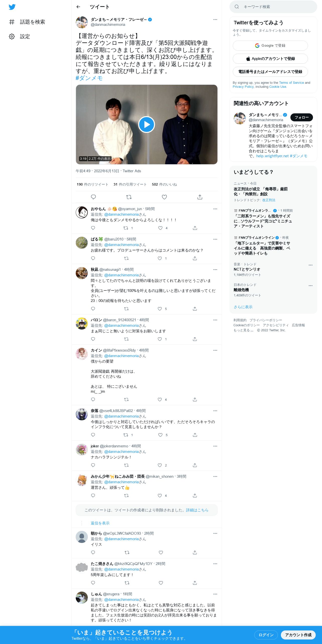The height and width of the screenshot is (644, 322).
Task: Click the フォロー button
Action: coord(301,117)
